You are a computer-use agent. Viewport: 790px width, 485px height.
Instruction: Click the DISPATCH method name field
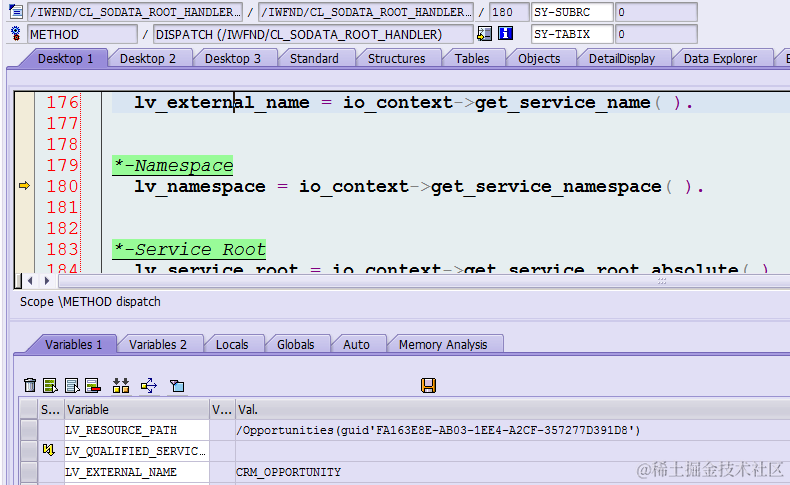[x=313, y=34]
